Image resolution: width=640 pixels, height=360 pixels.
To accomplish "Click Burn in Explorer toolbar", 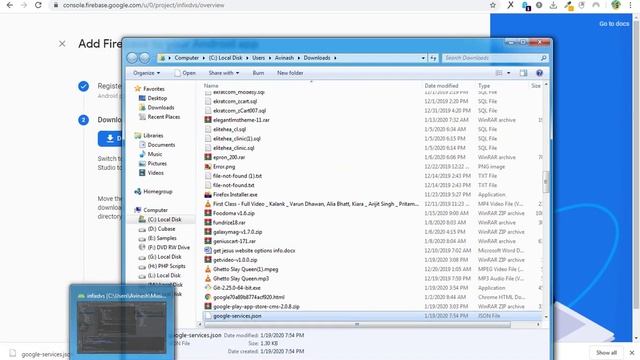I will [x=258, y=73].
